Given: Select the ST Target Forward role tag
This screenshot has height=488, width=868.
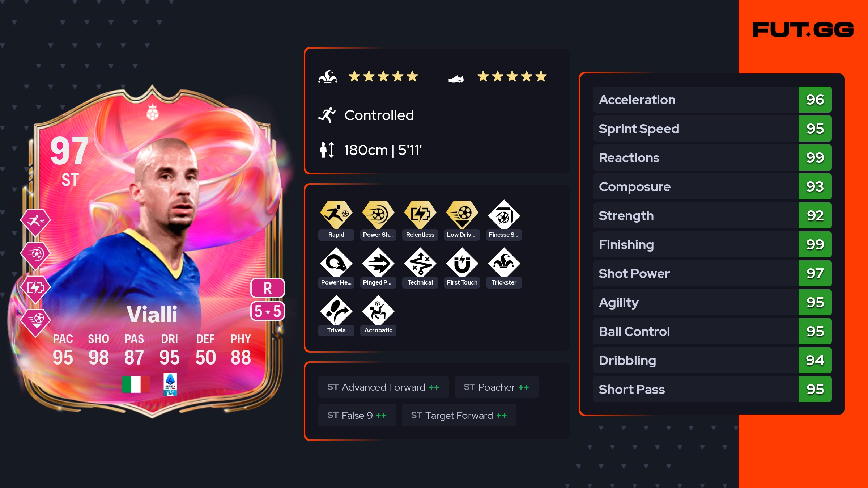Looking at the screenshot, I should click(459, 415).
